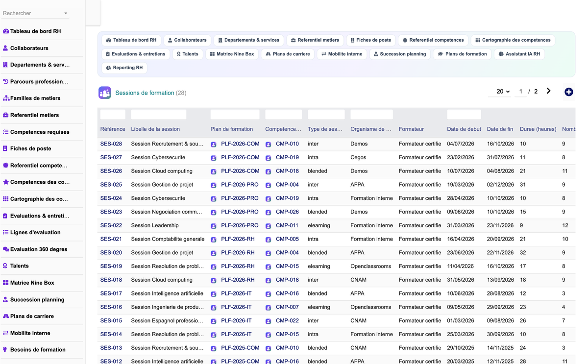This screenshot has width=588, height=364.
Task: Sort by Date de debut column header
Action: [464, 129]
